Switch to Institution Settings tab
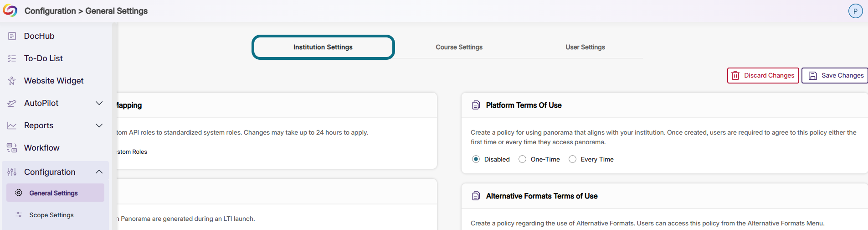The height and width of the screenshot is (230, 868). click(x=323, y=47)
